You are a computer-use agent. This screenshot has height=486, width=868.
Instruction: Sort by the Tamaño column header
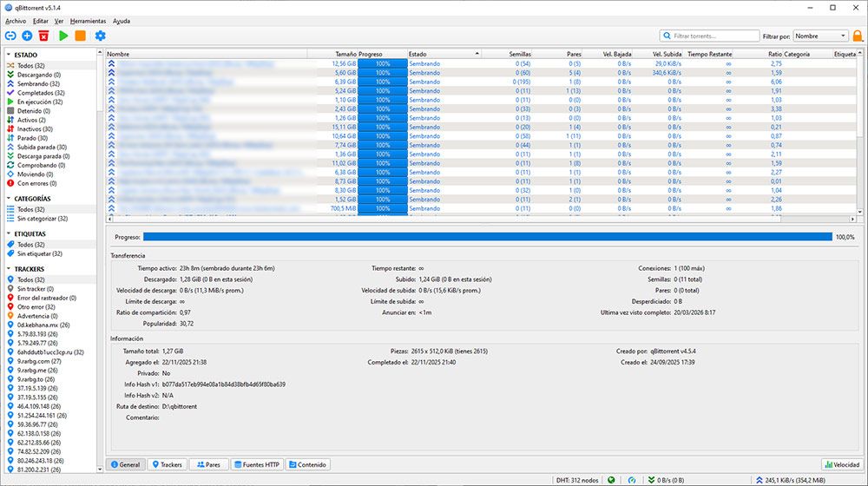[332, 54]
